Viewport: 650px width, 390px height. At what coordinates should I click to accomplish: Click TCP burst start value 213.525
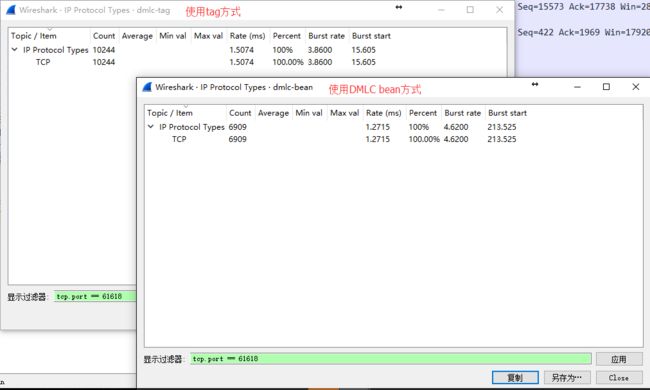[x=502, y=139]
